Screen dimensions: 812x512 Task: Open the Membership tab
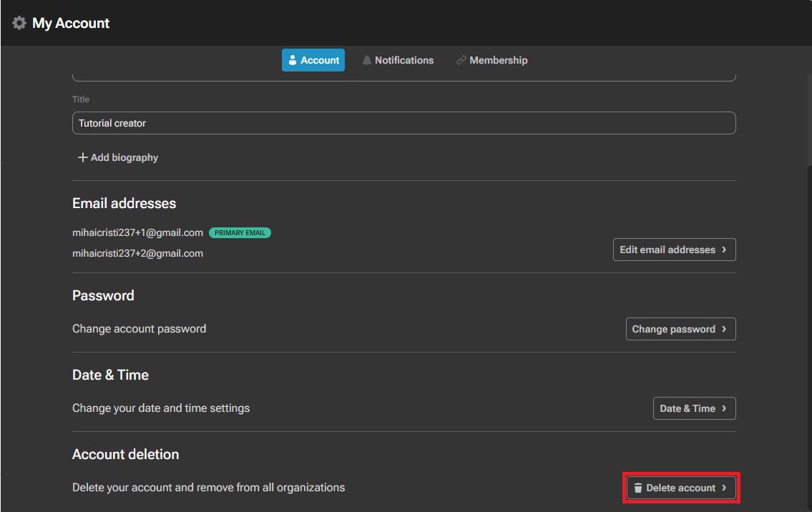(492, 61)
